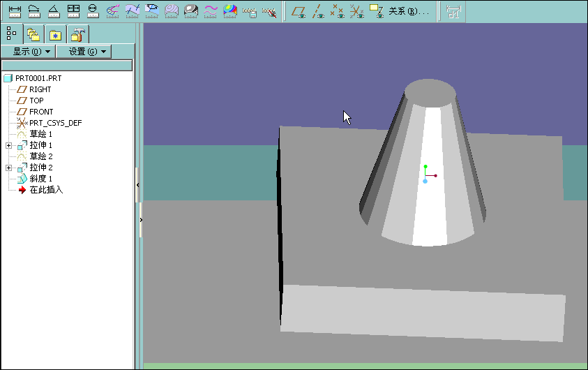This screenshot has width=588, height=370.
Task: Click the hammer toolbox tab icon
Action: [x=77, y=33]
